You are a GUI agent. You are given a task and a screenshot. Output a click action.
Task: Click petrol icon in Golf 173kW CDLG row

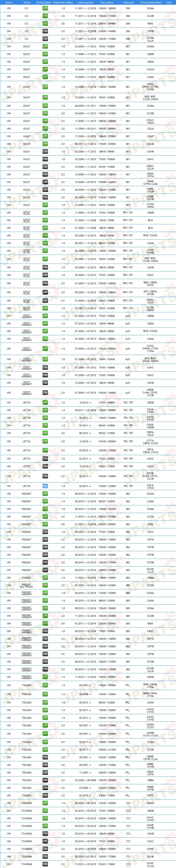point(45,144)
